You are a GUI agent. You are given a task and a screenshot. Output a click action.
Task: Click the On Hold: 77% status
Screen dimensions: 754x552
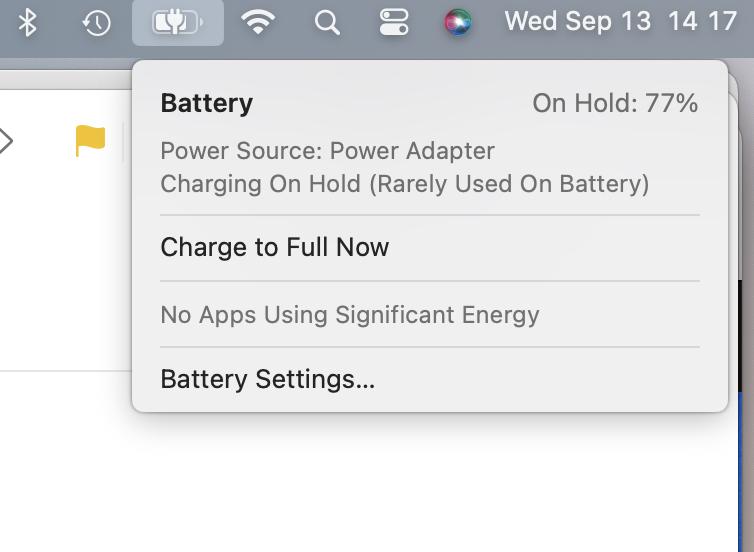pyautogui.click(x=615, y=103)
